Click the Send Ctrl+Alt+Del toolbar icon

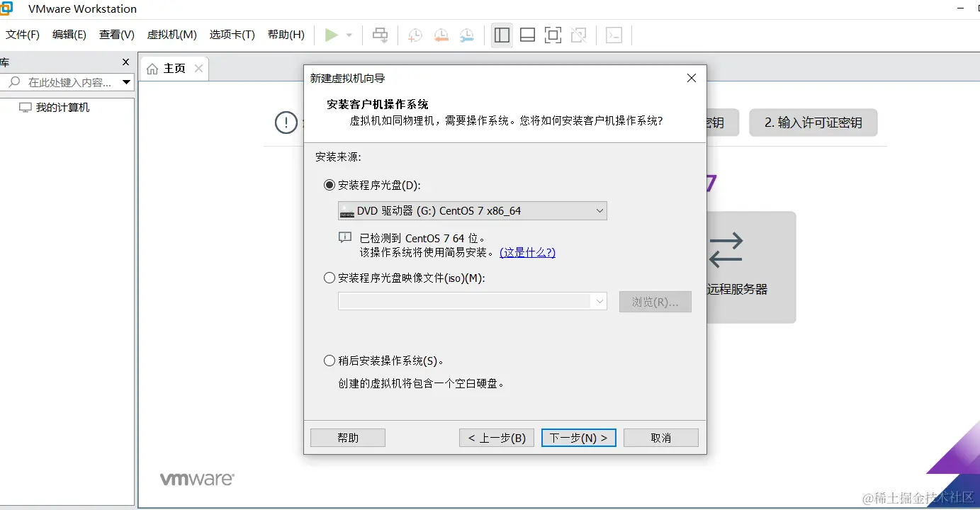click(381, 35)
